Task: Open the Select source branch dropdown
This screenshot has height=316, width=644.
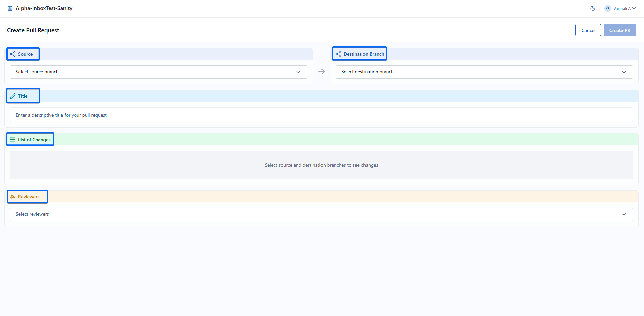Action: pos(159,72)
